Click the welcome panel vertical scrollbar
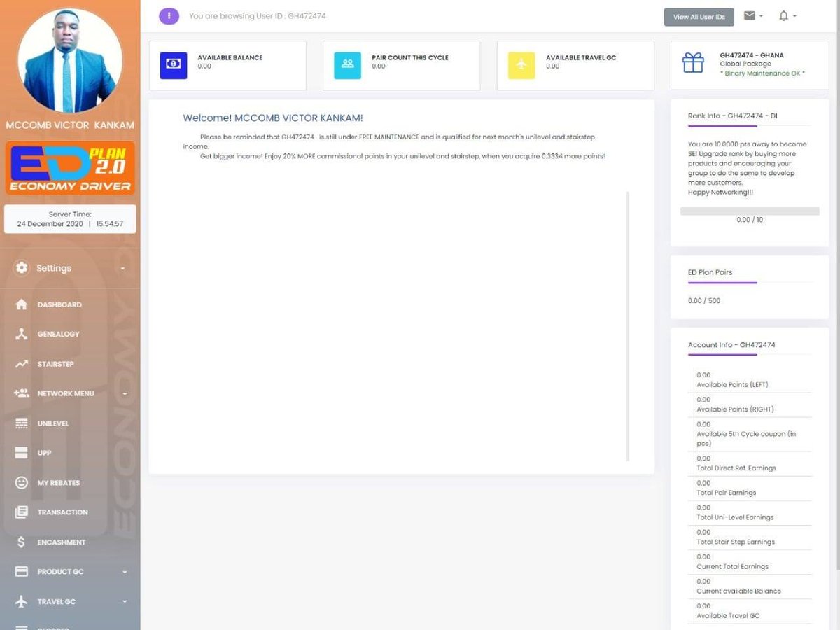Viewport: 840px width, 630px height. pos(628,326)
